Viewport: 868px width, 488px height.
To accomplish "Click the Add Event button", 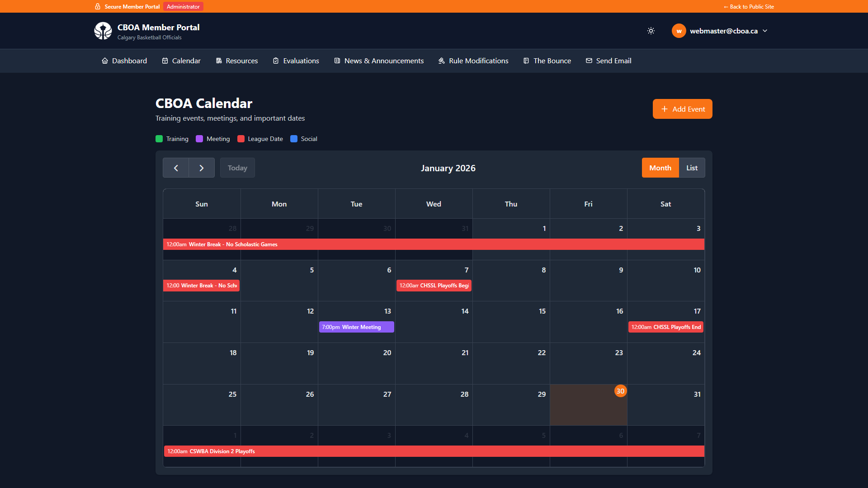I will [x=682, y=109].
